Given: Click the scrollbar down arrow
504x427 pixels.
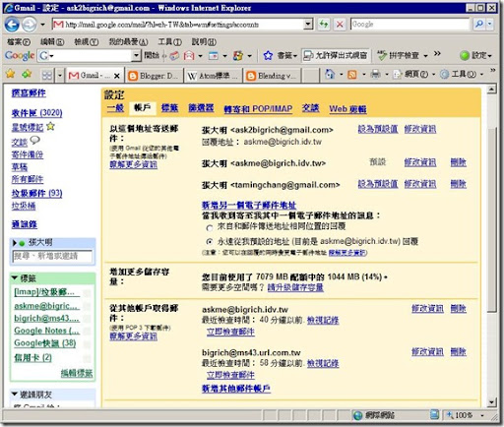Looking at the screenshot, I should coord(491,401).
